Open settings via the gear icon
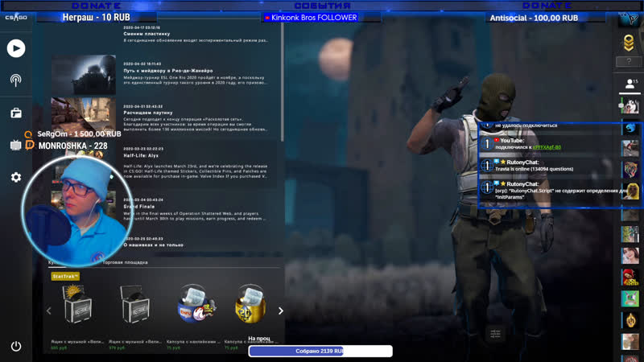 click(16, 177)
